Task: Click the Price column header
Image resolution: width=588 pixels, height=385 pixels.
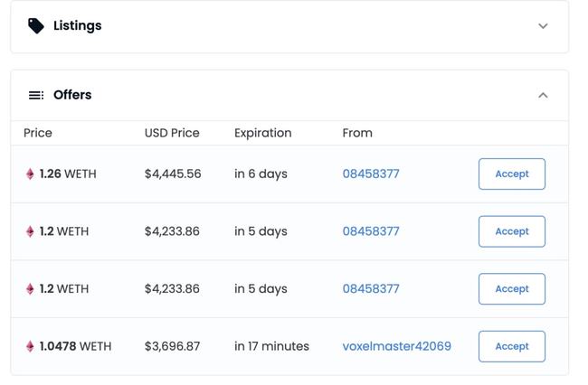Action: point(38,133)
